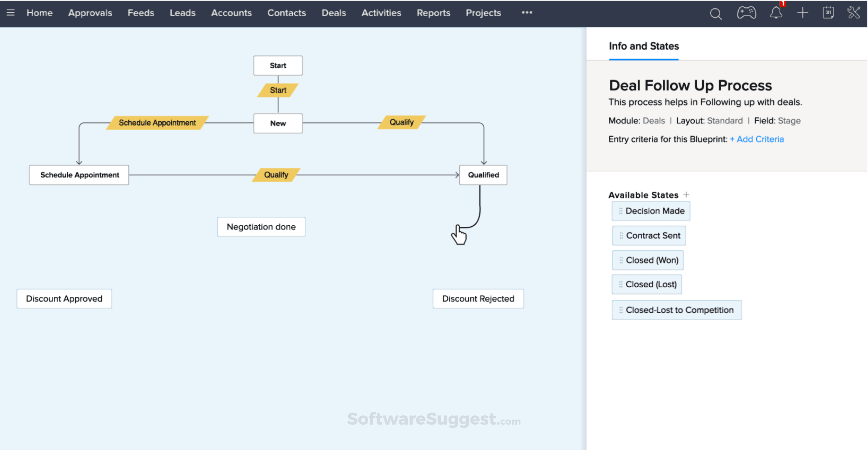Select the Contract Sent state chip
The image size is (868, 450).
click(649, 235)
